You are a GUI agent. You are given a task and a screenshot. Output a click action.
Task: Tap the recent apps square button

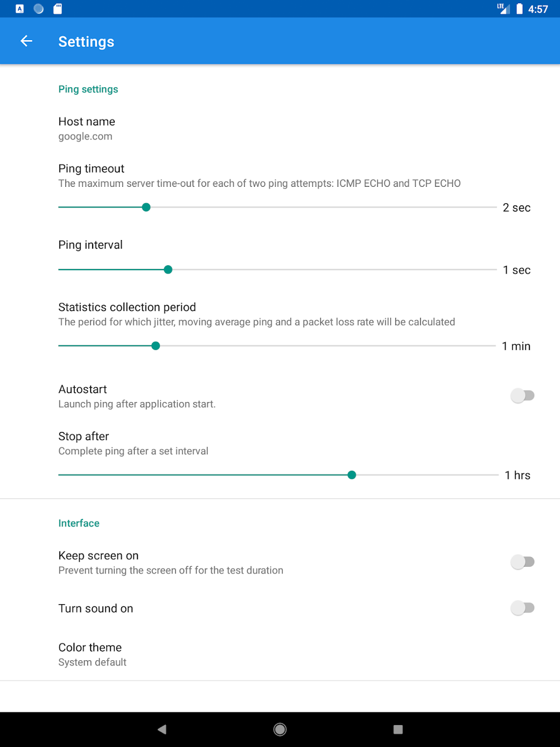(x=397, y=729)
